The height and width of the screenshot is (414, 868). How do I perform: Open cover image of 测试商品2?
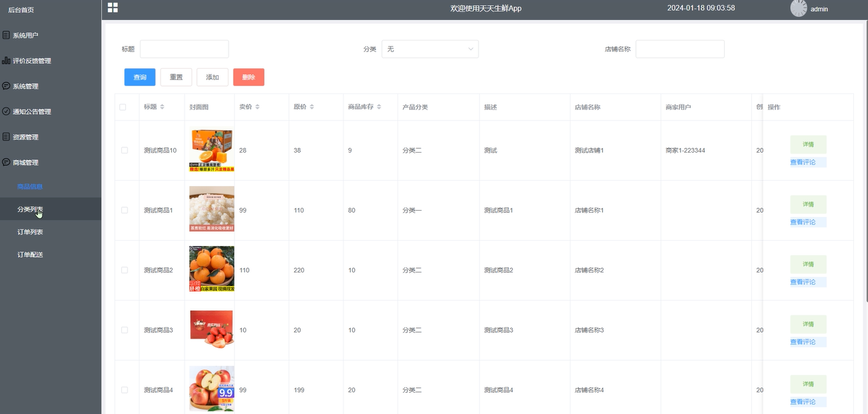pos(211,269)
